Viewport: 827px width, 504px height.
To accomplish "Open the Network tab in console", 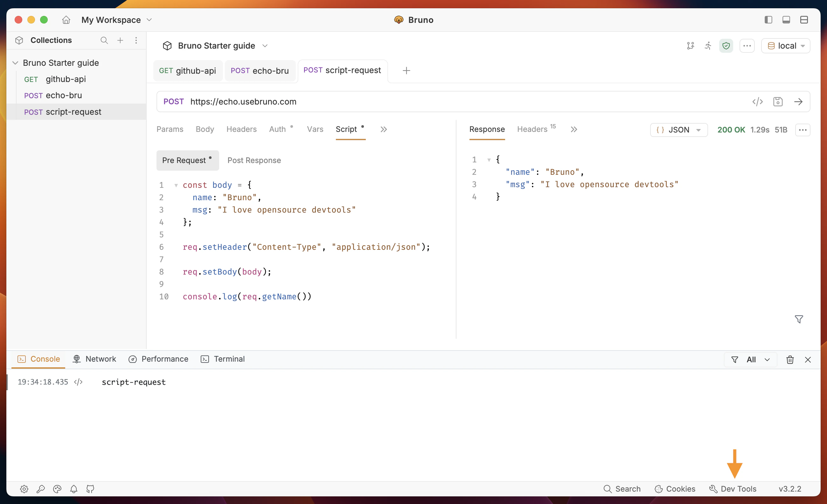I will 94,359.
